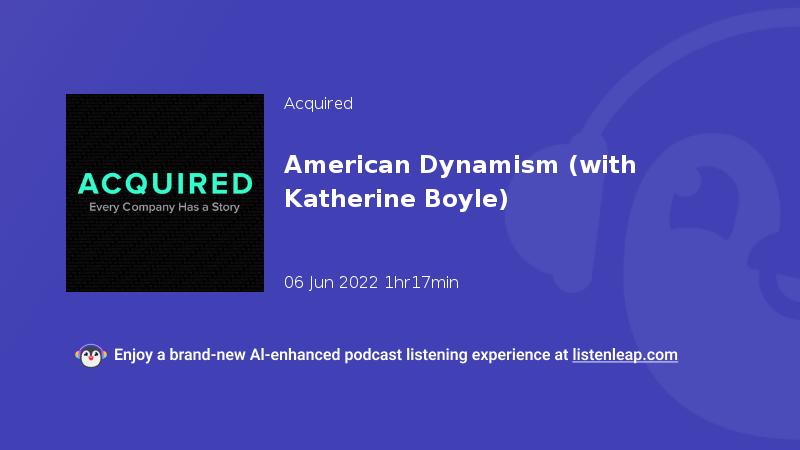
Task: Click the duration "1hr17min"
Action: click(x=421, y=283)
